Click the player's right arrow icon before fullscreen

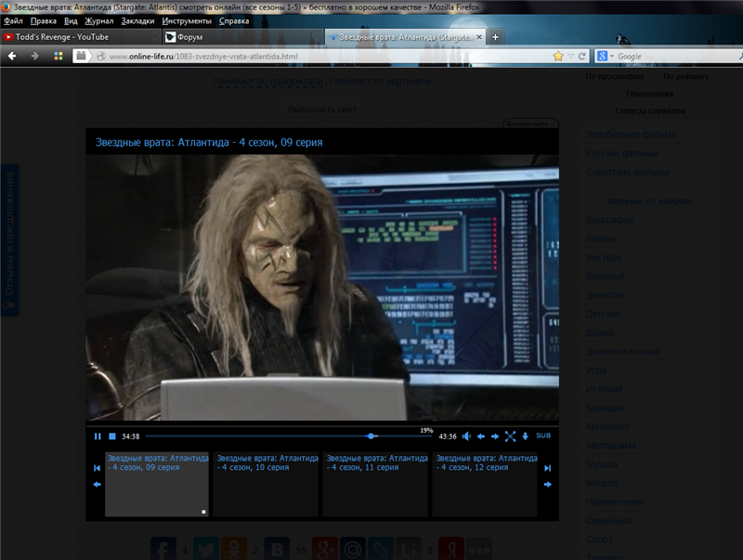point(495,436)
